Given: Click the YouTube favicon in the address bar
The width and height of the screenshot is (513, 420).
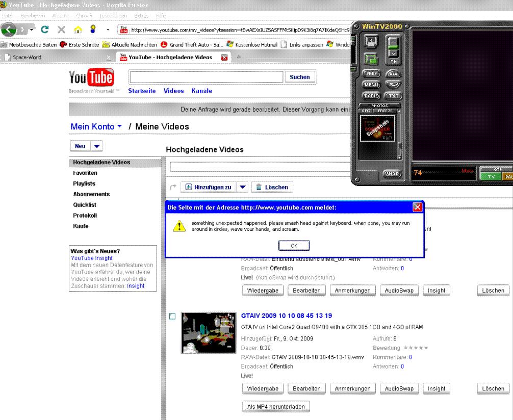Looking at the screenshot, I should coord(124,30).
